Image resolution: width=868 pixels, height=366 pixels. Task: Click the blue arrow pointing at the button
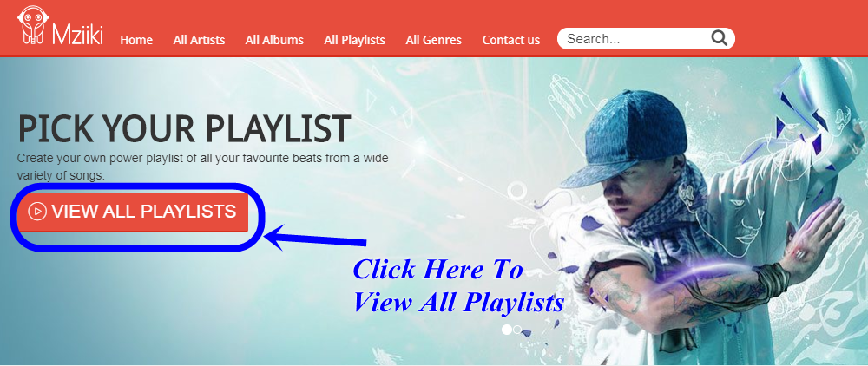(x=316, y=237)
